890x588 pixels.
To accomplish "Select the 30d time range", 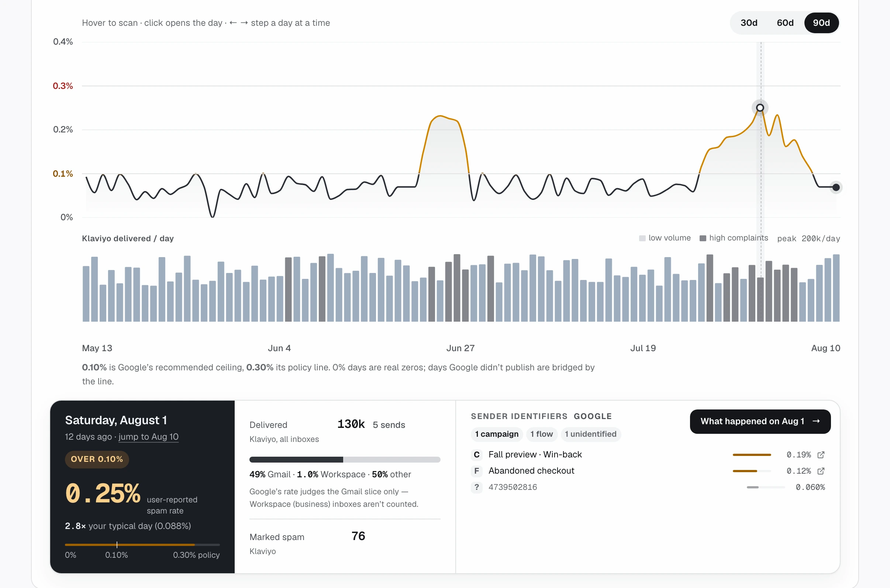I will click(x=749, y=23).
